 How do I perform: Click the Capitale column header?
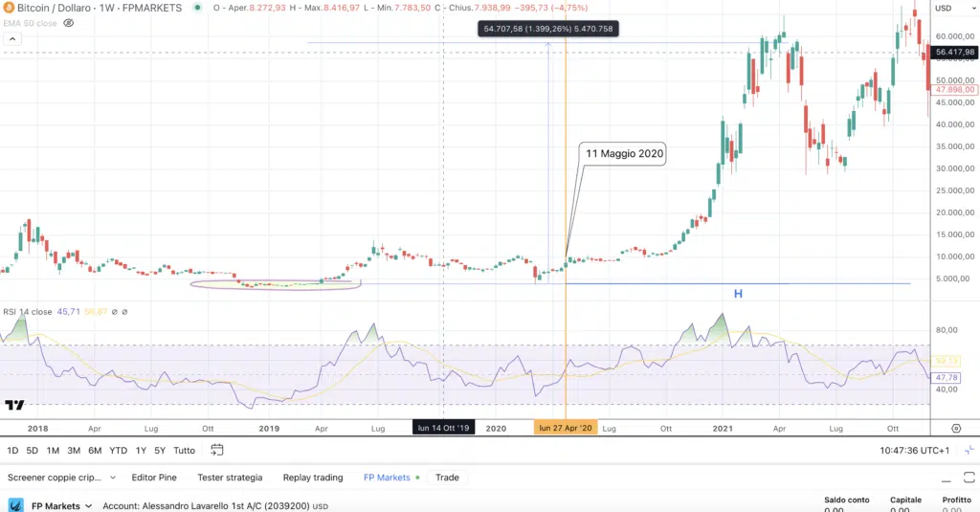[905, 500]
